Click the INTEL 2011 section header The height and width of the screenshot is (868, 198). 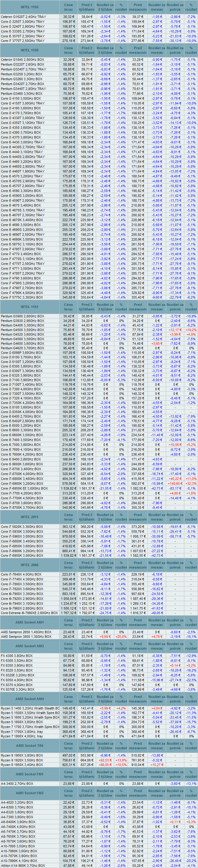click(30, 517)
